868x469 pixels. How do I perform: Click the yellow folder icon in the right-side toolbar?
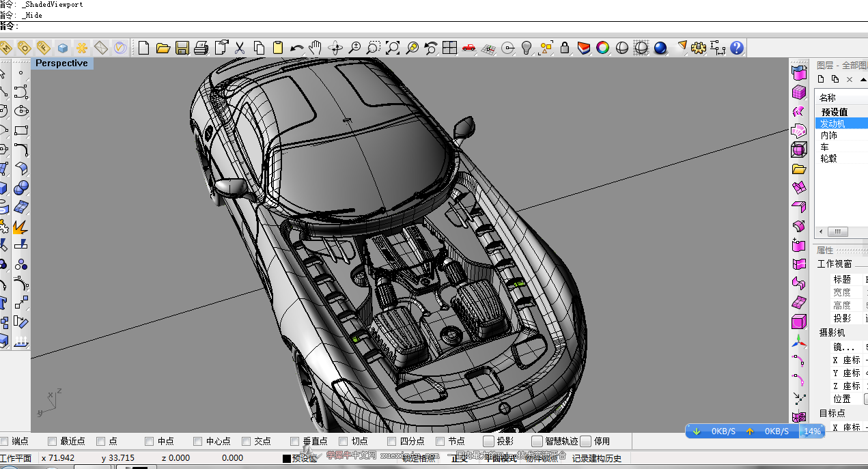(798, 169)
